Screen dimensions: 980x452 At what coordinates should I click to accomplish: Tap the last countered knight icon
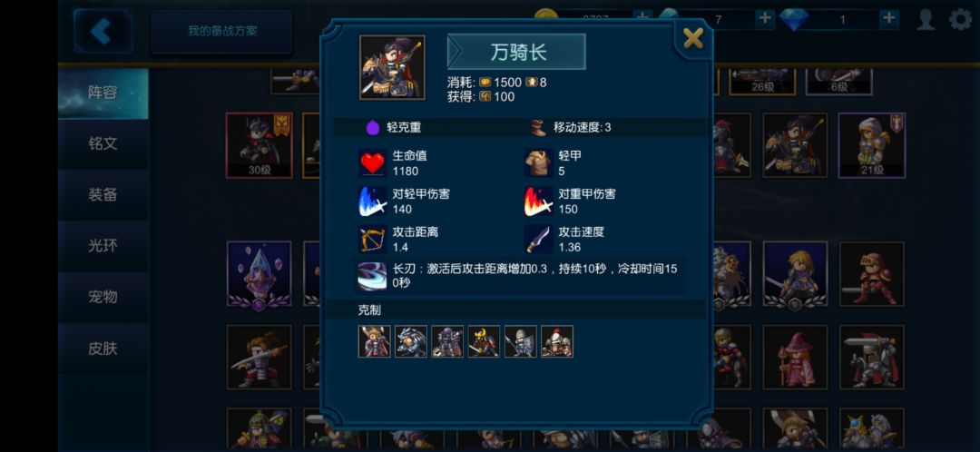click(x=557, y=341)
